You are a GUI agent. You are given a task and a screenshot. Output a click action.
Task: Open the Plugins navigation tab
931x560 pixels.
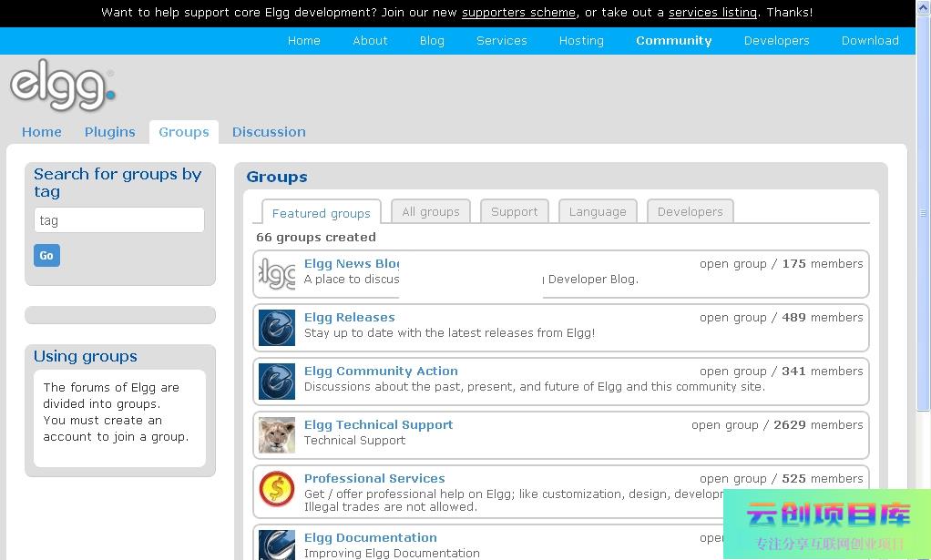coord(109,132)
